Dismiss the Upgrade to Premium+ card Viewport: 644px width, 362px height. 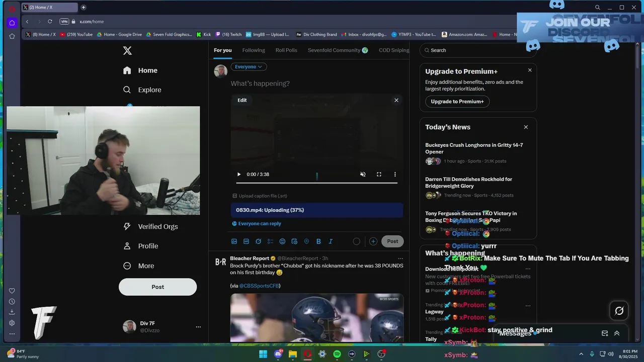(530, 70)
